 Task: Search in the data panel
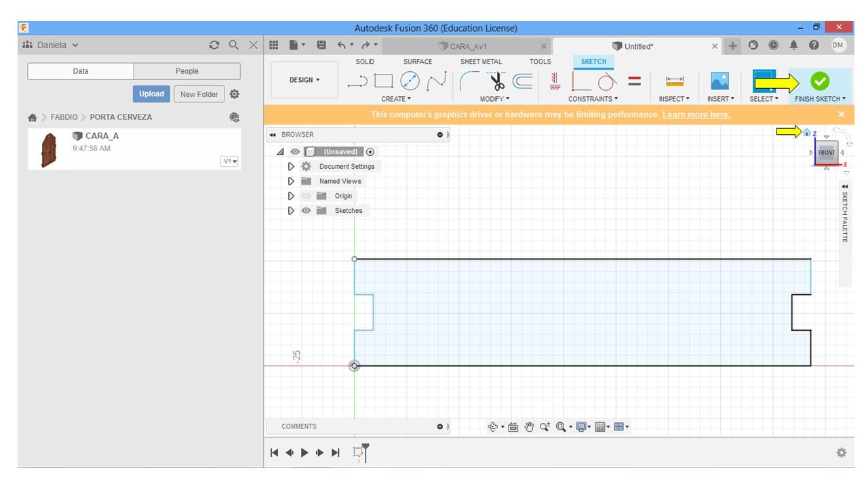click(234, 45)
